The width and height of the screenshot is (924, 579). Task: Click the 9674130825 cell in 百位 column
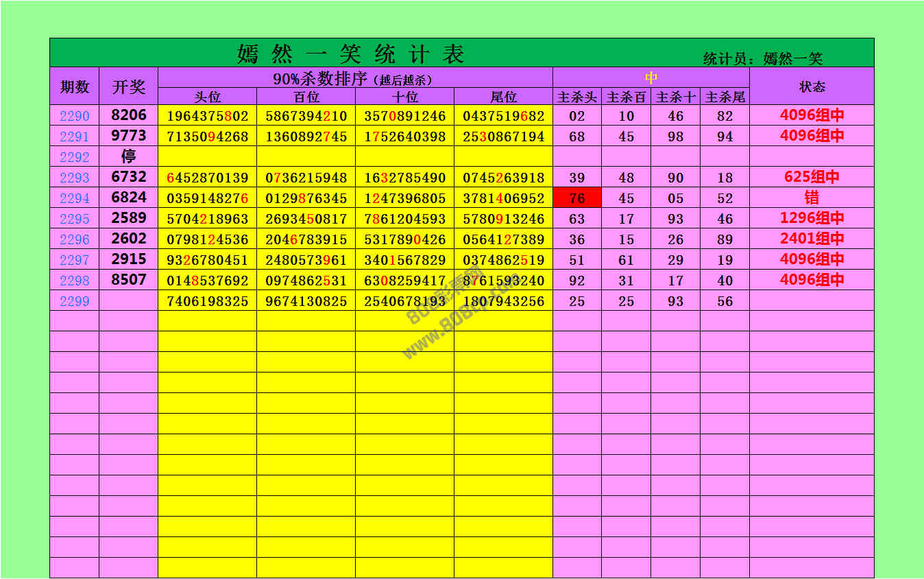click(x=306, y=301)
